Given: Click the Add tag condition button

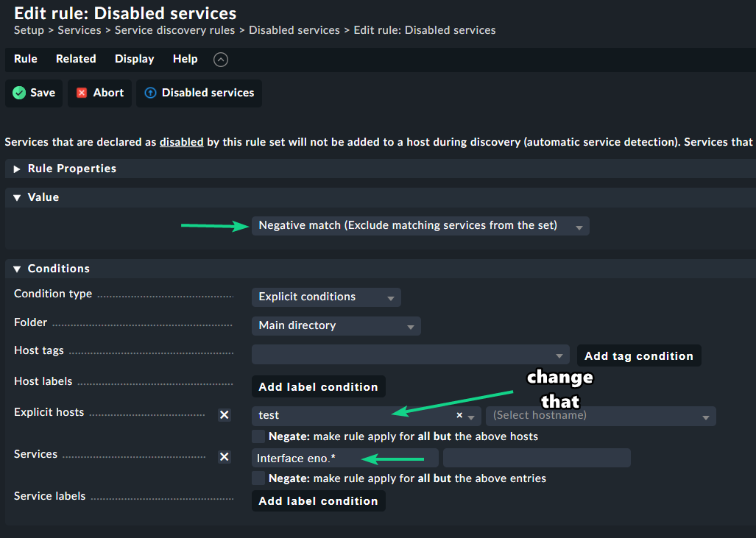Looking at the screenshot, I should click(638, 356).
